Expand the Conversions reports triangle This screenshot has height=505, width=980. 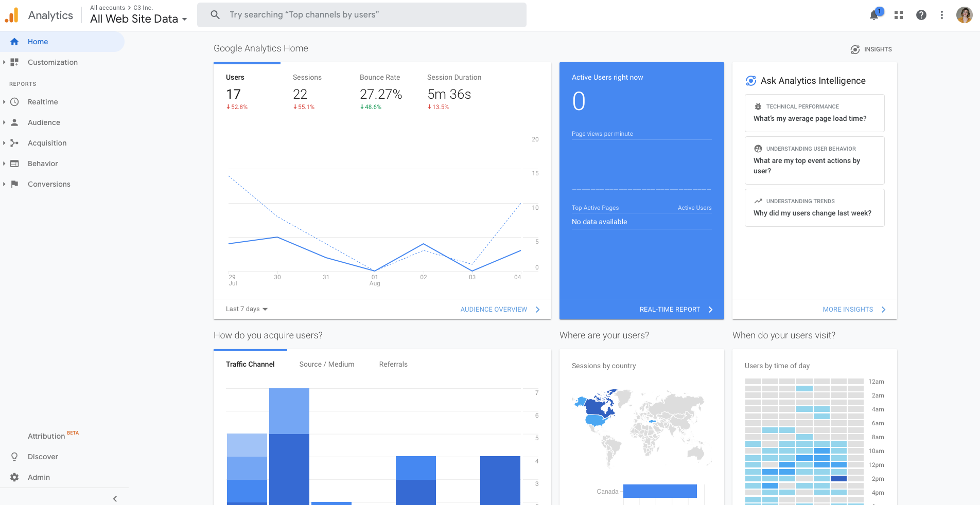[4, 184]
